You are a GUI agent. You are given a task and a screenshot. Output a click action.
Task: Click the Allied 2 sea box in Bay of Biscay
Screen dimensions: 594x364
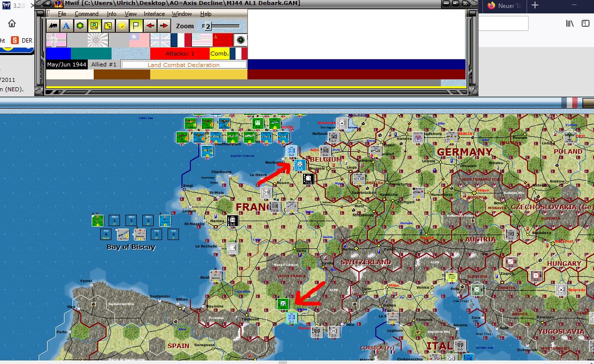click(x=131, y=221)
